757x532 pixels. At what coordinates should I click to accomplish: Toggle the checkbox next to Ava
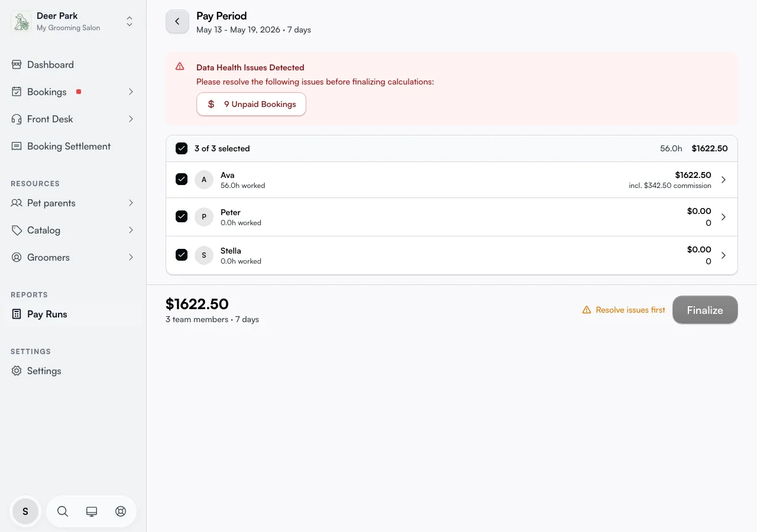pyautogui.click(x=182, y=179)
